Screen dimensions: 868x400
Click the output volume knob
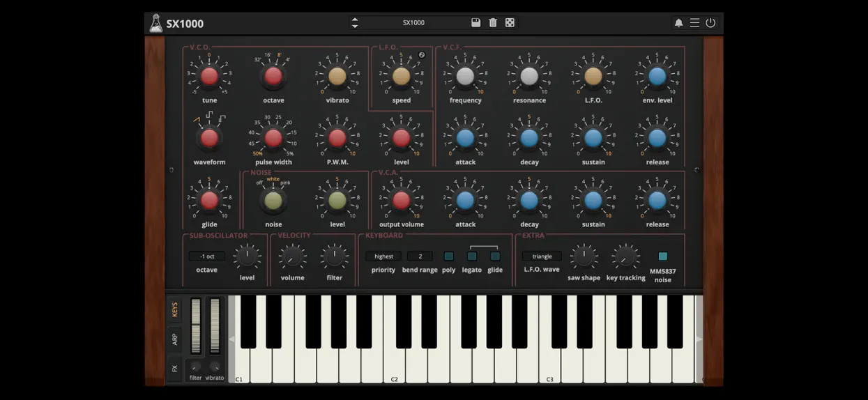coord(402,201)
